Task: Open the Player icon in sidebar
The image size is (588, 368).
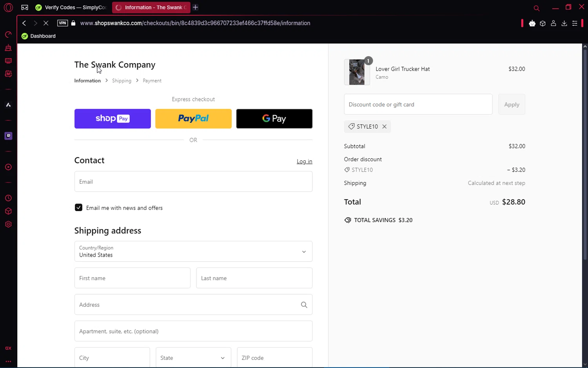Action: [8, 167]
